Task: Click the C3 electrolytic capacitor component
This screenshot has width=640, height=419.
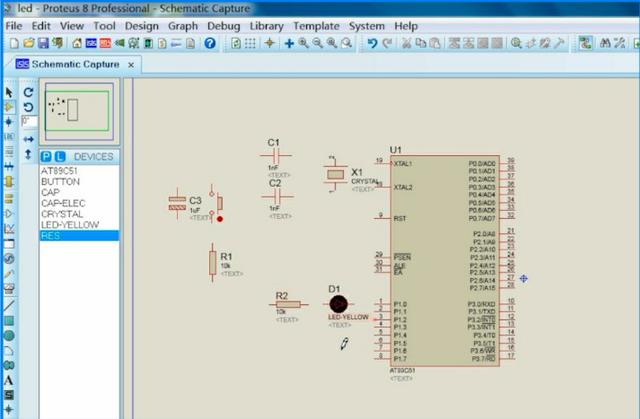Action: (177, 203)
